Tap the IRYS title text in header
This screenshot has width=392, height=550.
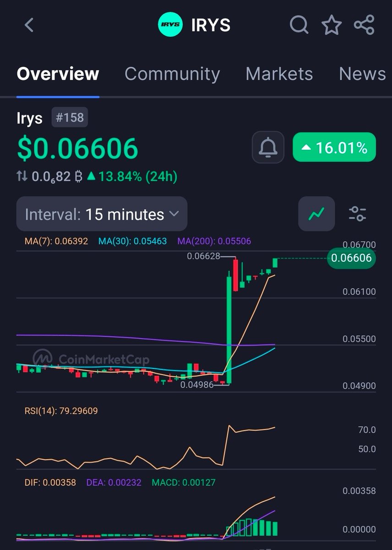211,25
